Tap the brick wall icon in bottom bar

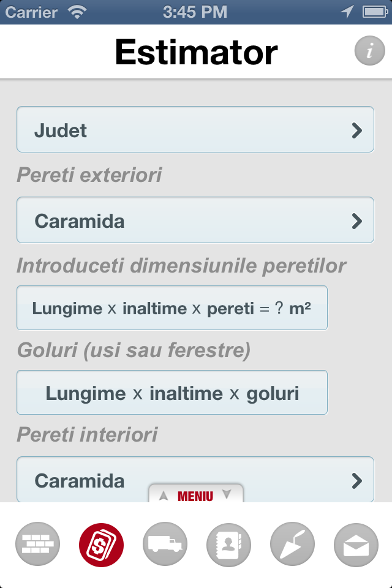(x=37, y=544)
